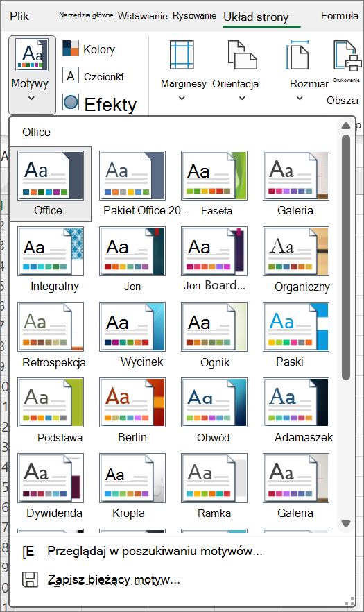Click the gallery scroll down arrow
This screenshot has width=364, height=612.
(346, 523)
